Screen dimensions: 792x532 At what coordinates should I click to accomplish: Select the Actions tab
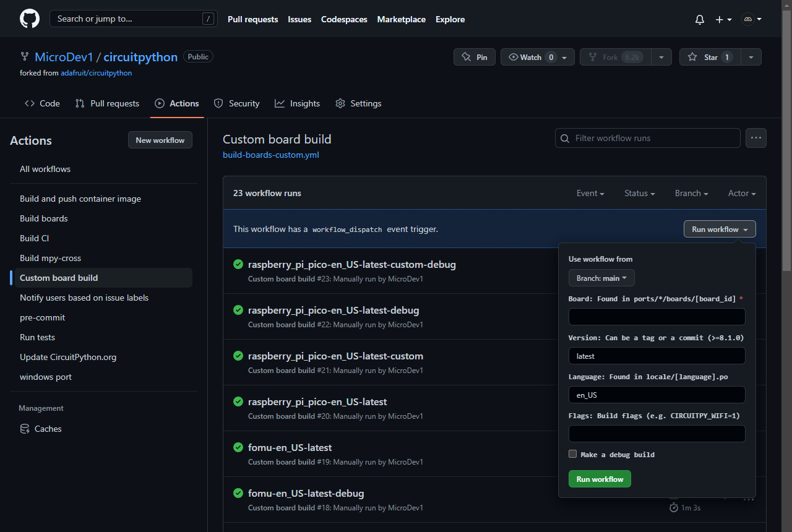pyautogui.click(x=177, y=103)
